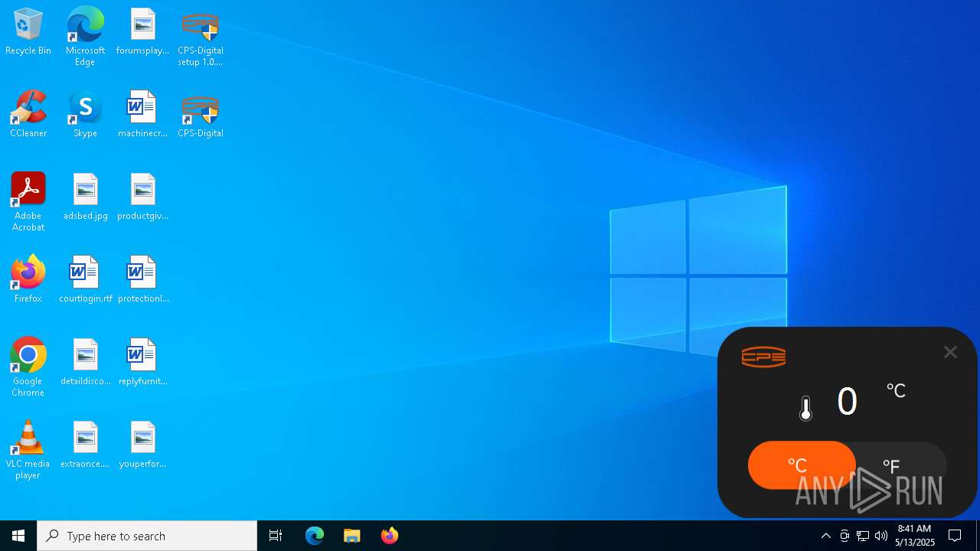Switch temperature unit to °C

[802, 465]
